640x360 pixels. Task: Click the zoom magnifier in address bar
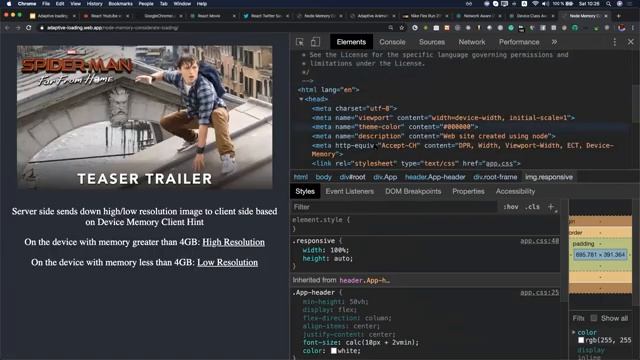point(391,28)
